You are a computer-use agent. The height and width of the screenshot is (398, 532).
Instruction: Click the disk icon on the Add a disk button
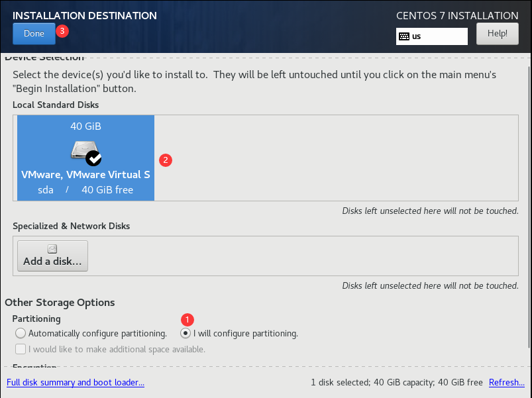52,249
